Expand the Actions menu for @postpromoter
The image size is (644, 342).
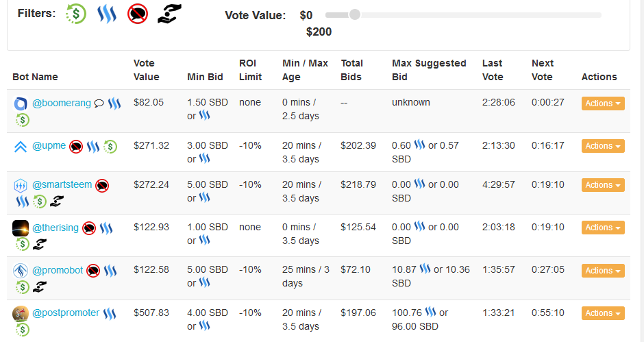coord(603,313)
